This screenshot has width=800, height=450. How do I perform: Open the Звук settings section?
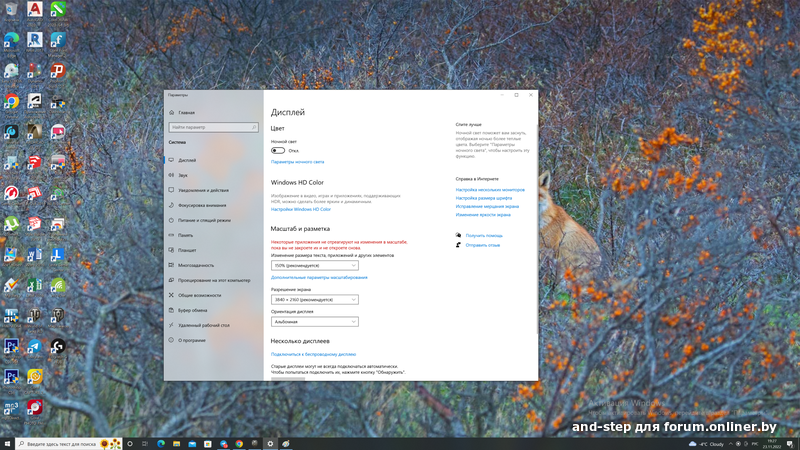click(213, 175)
